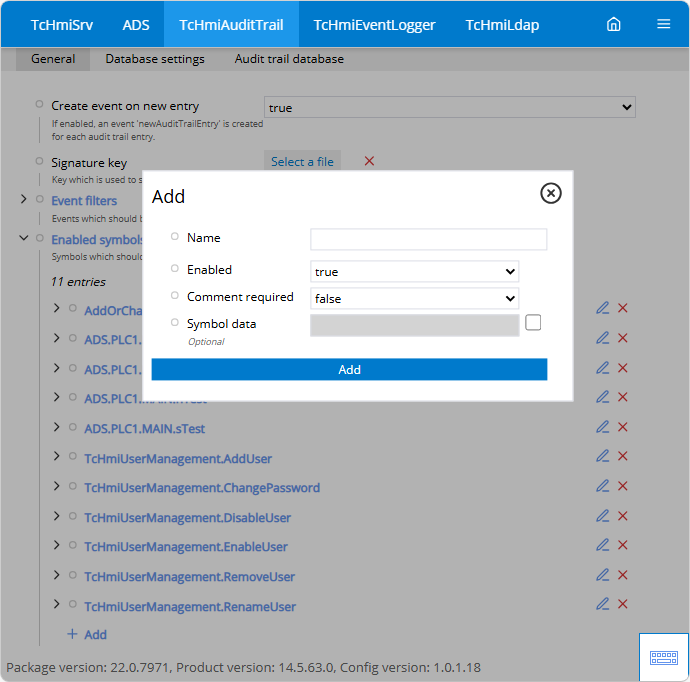Go to the Database settings sub-tab
Screen dimensions: 690x682
tap(155, 59)
